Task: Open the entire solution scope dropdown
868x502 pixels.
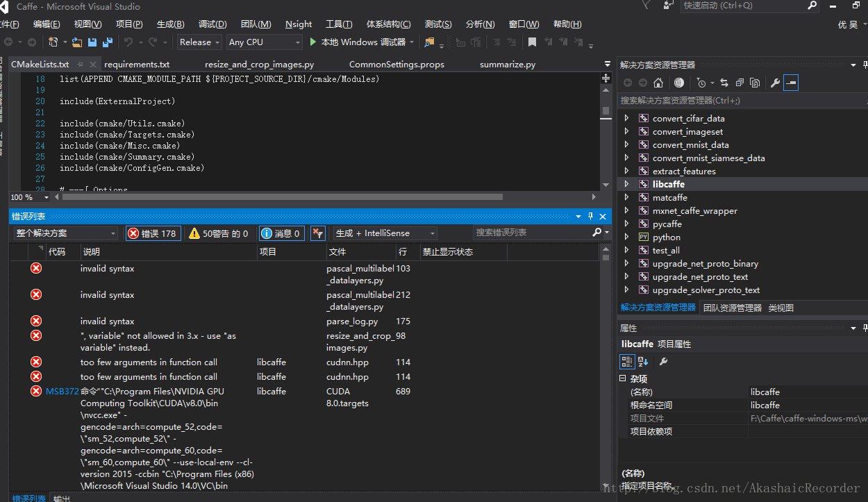Action: coord(66,233)
